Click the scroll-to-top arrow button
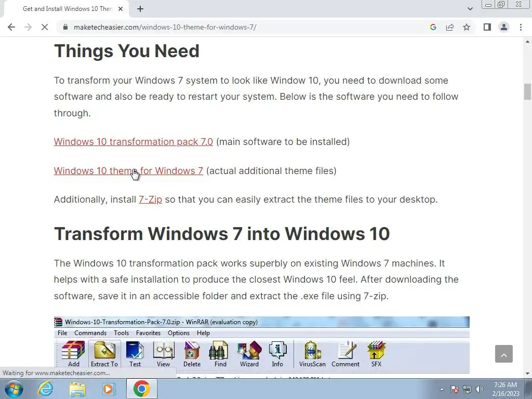The width and height of the screenshot is (532, 399). click(503, 354)
